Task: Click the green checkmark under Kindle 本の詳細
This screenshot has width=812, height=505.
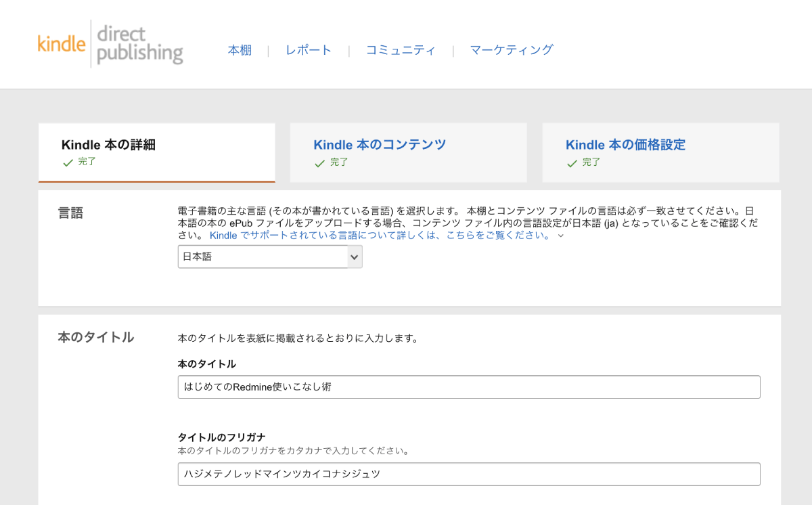Action: click(68, 163)
